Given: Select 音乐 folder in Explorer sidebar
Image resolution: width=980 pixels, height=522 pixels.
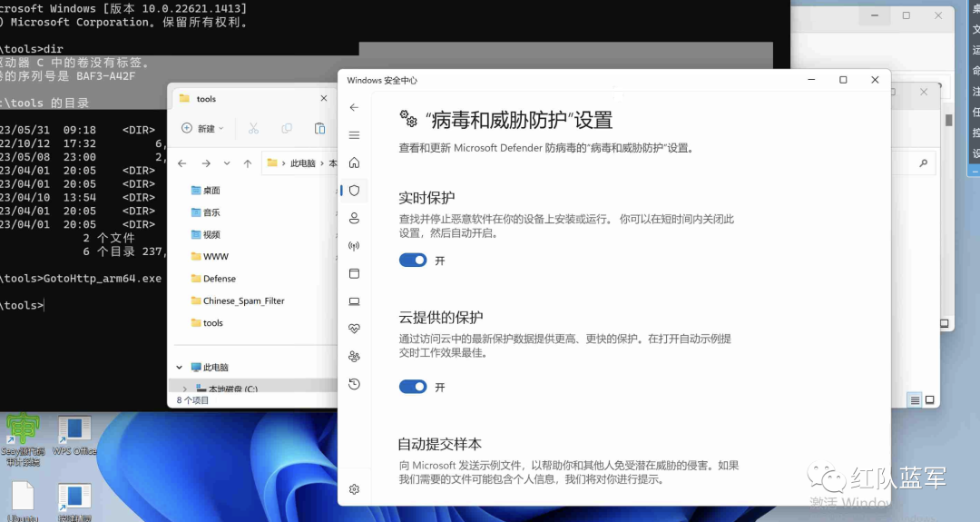Looking at the screenshot, I should point(206,212).
